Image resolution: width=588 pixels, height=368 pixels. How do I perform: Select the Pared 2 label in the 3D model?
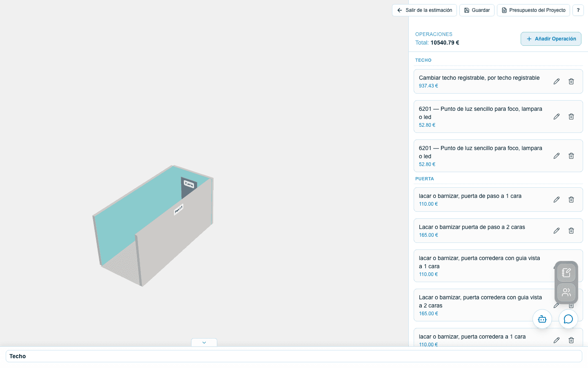coord(179,209)
